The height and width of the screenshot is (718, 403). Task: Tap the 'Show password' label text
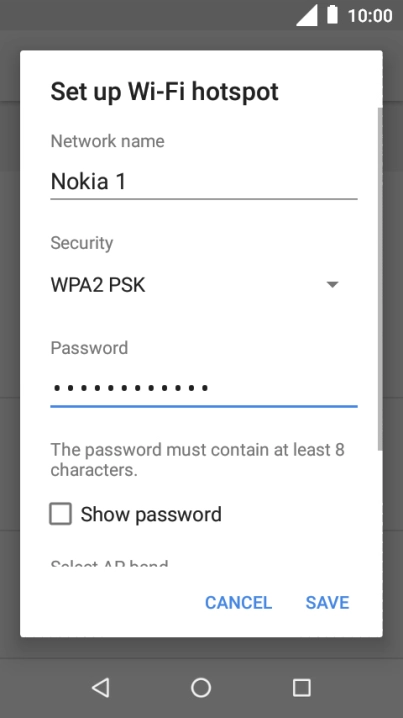pyautogui.click(x=151, y=514)
